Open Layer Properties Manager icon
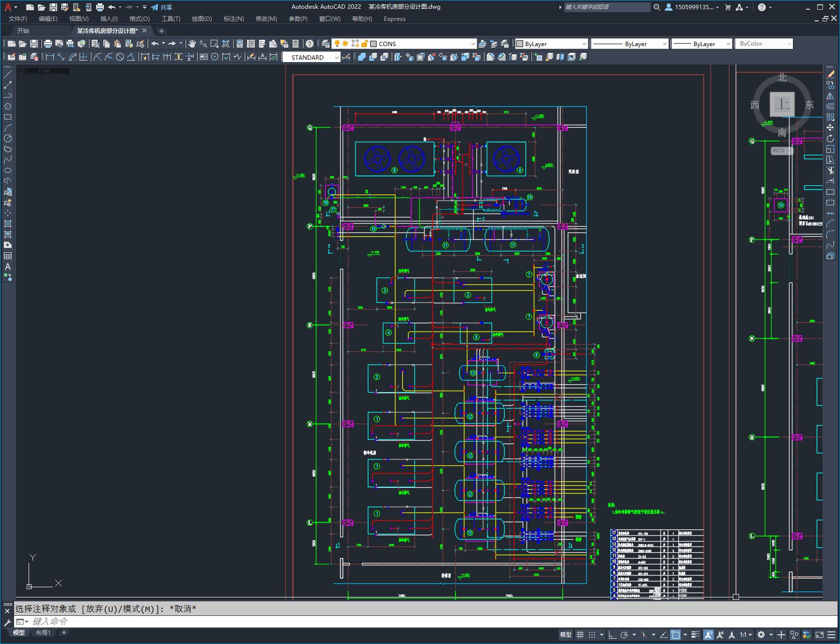840x644 pixels. coord(326,44)
